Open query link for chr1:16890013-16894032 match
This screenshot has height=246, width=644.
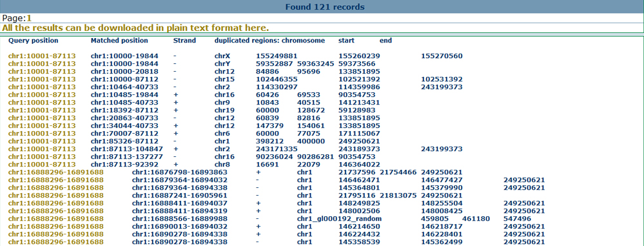56,226
